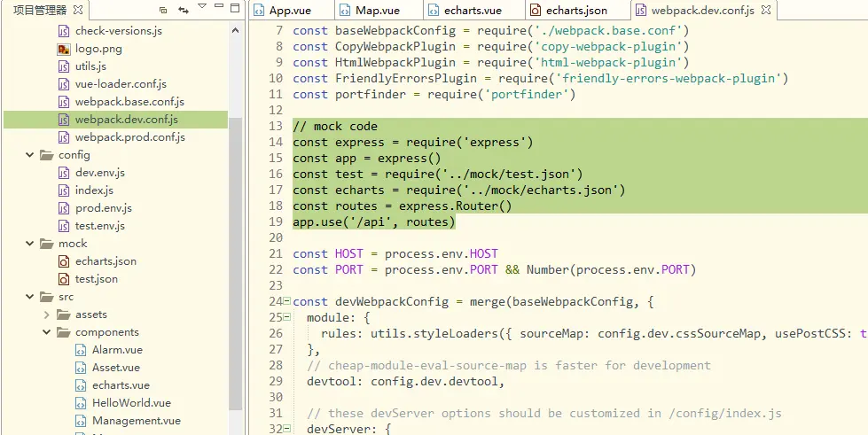Collapse the mock folder
The image size is (868, 435).
tap(30, 244)
